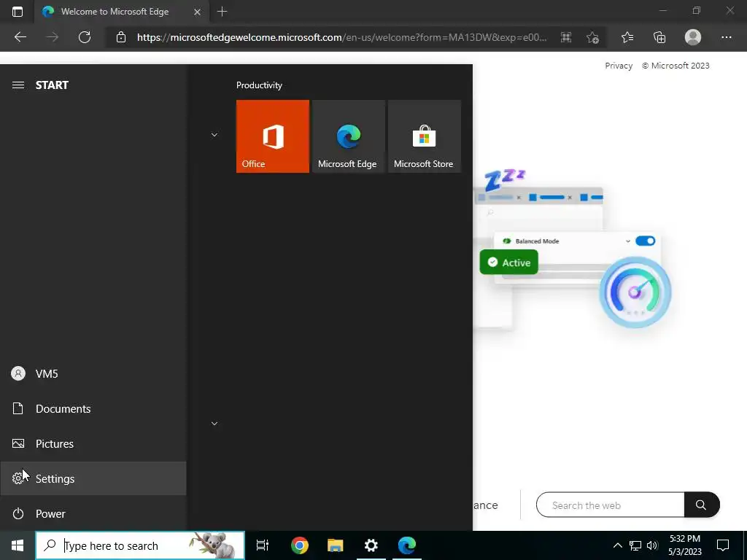747x560 pixels.
Task: Open the VM5 user account entry
Action: click(93, 374)
